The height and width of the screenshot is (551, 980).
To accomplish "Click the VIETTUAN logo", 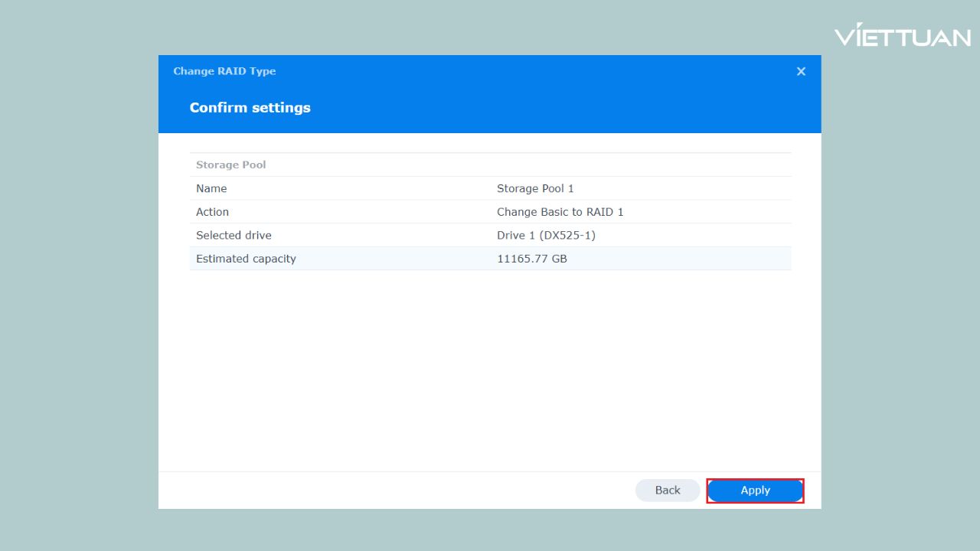I will 903,36.
